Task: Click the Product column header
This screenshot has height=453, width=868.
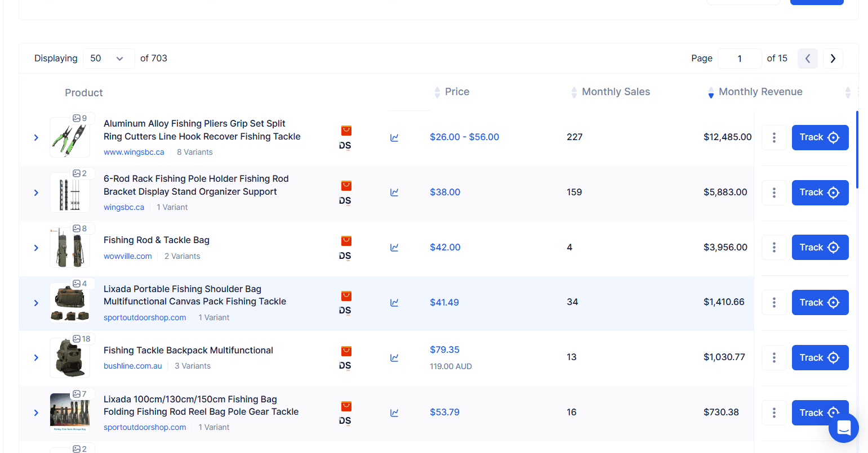Action: pyautogui.click(x=84, y=93)
